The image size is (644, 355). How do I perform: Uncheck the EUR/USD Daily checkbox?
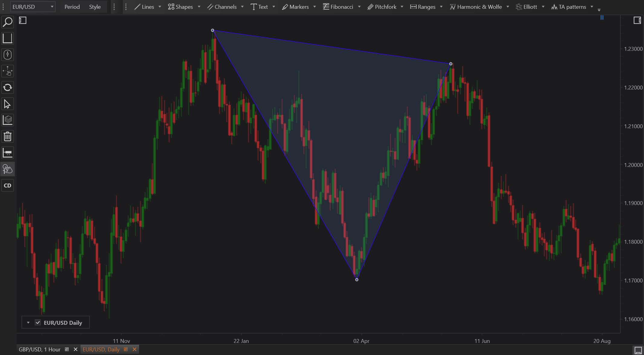click(38, 323)
